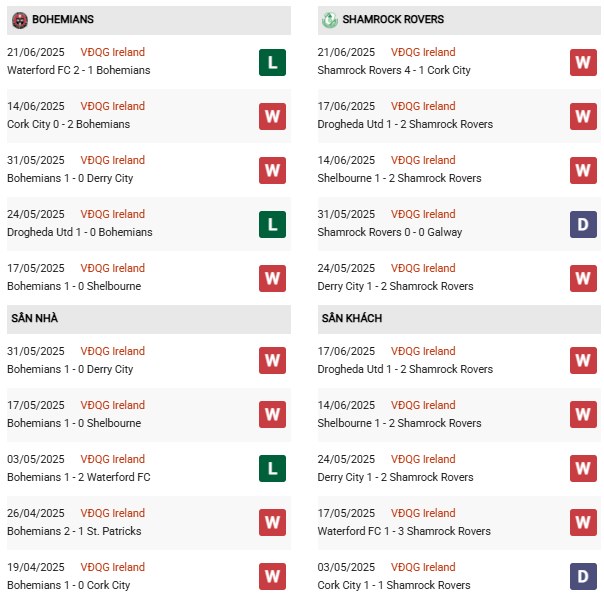The width and height of the screenshot is (604, 599).
Task: Click the Shamrock Rovers club crest icon
Action: click(x=330, y=20)
